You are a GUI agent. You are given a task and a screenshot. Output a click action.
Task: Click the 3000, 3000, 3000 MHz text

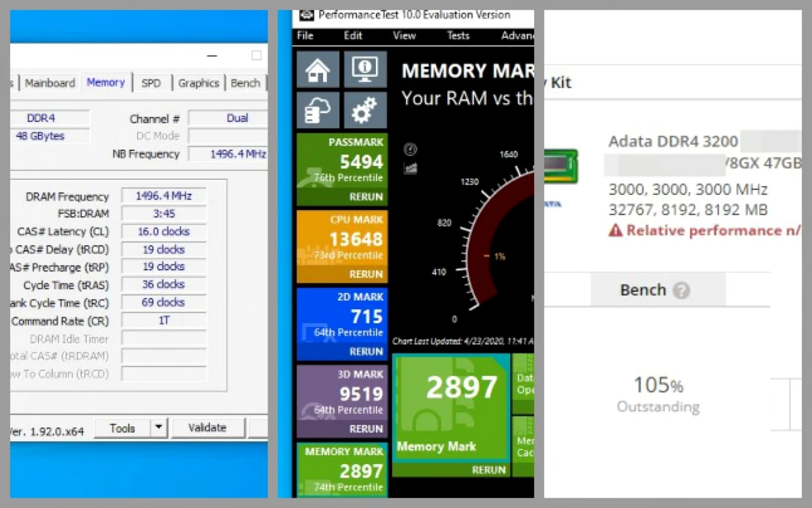coord(688,190)
